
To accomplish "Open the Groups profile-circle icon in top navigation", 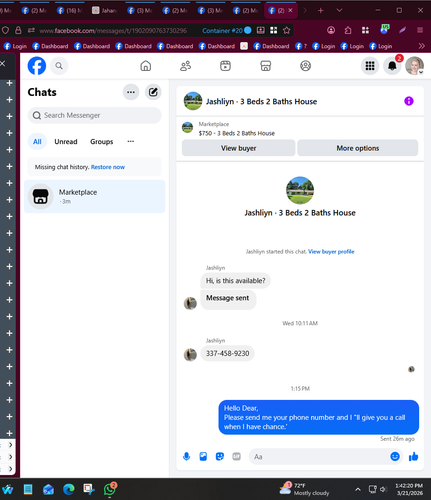I will (305, 66).
